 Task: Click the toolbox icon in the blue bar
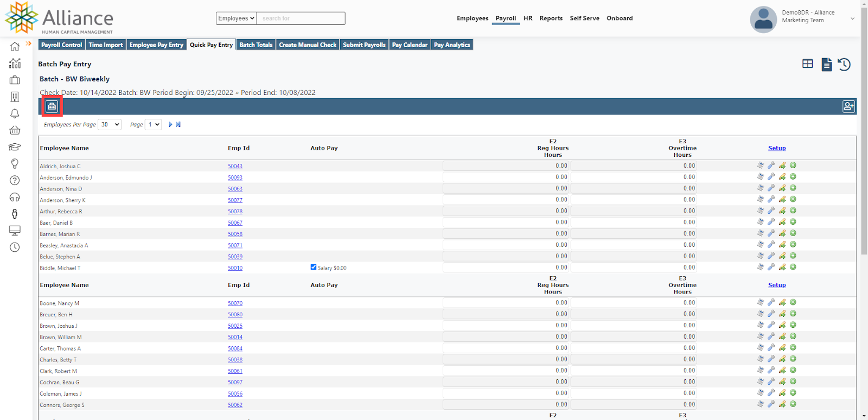click(52, 106)
